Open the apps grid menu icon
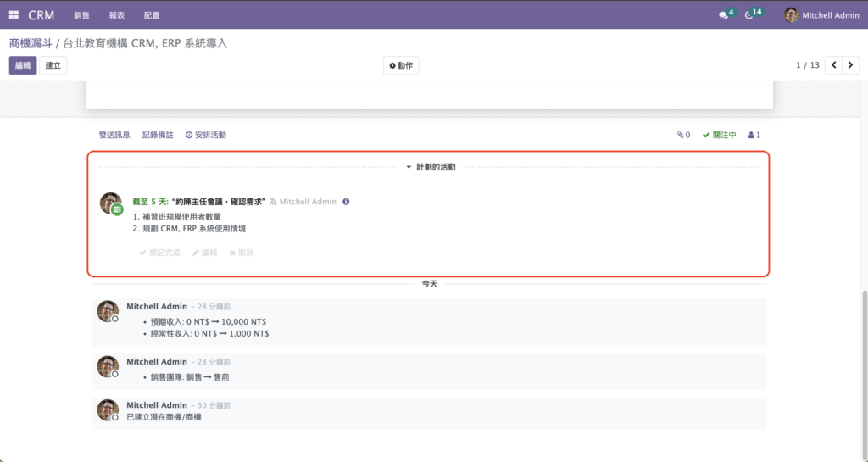868x462 pixels. click(14, 15)
